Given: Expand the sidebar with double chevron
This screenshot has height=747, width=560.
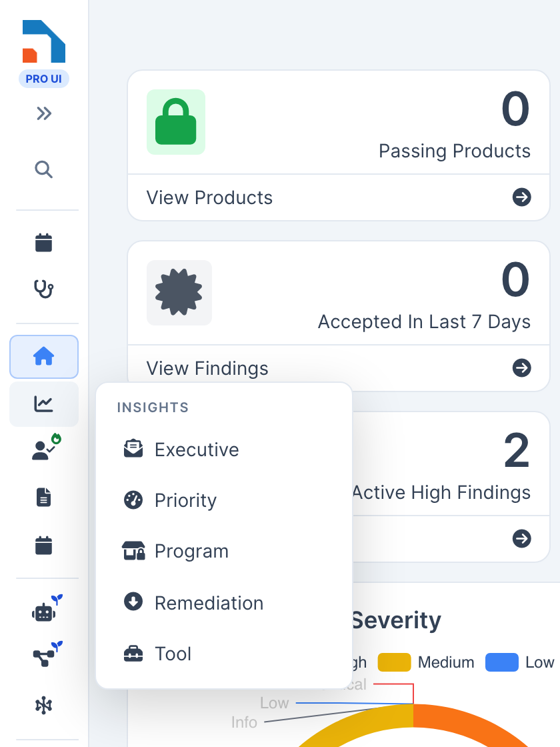Looking at the screenshot, I should 44,113.
